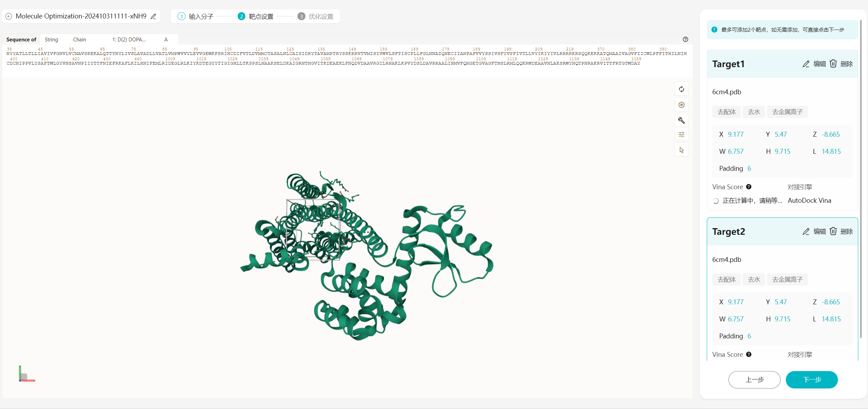Go back with the 上一步 button

754,379
